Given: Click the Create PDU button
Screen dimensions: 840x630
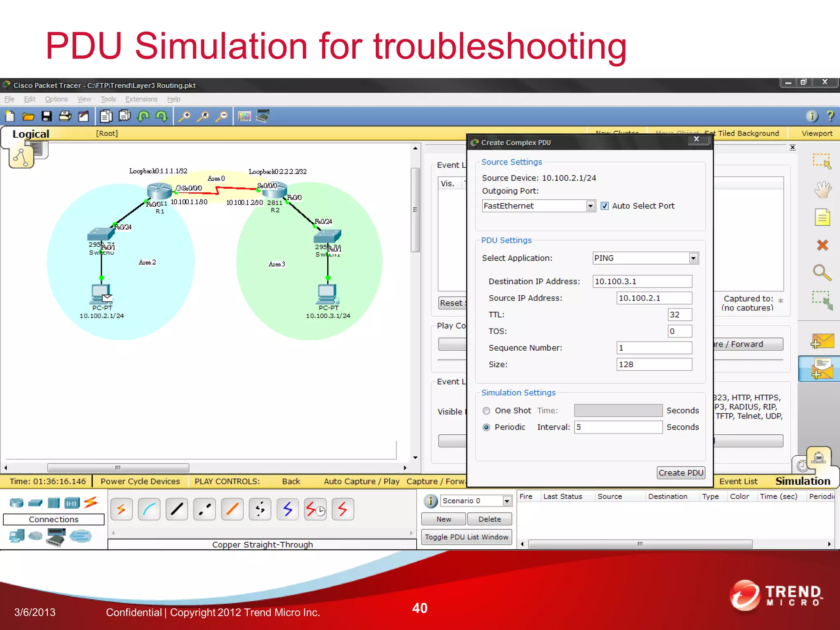Looking at the screenshot, I should click(x=680, y=473).
